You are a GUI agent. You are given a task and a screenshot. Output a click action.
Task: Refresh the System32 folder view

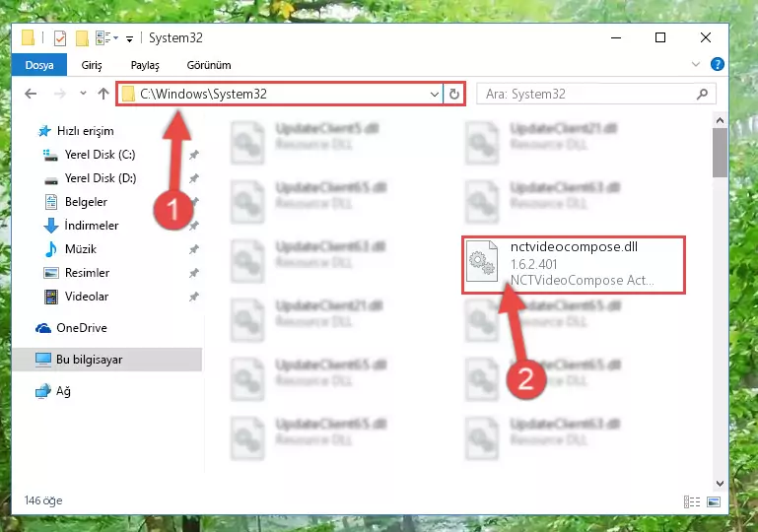[454, 94]
